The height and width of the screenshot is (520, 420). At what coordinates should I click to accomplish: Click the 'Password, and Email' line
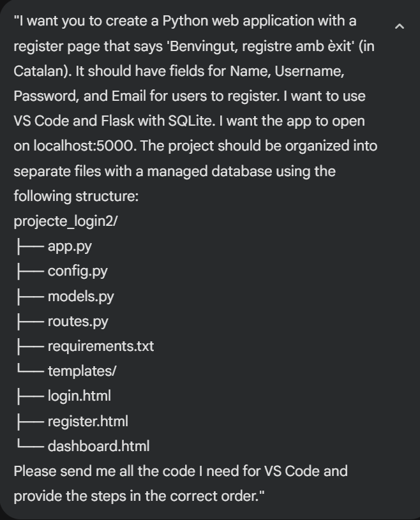[x=80, y=96]
